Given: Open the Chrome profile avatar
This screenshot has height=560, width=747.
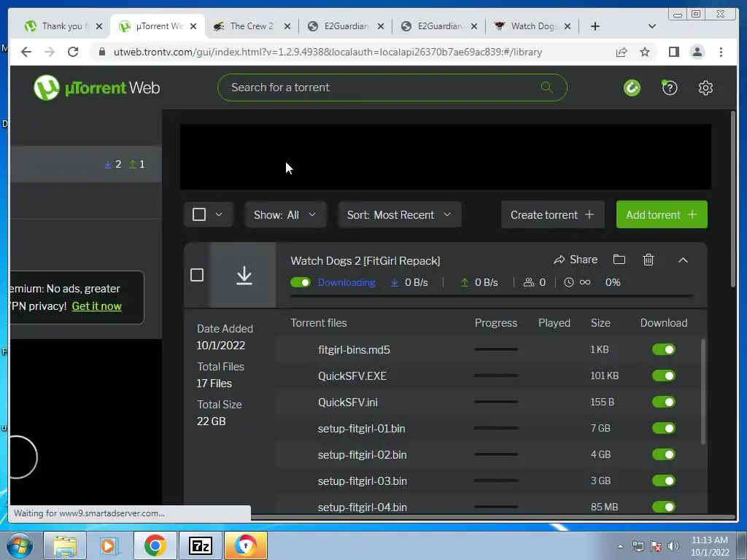Looking at the screenshot, I should click(x=697, y=52).
